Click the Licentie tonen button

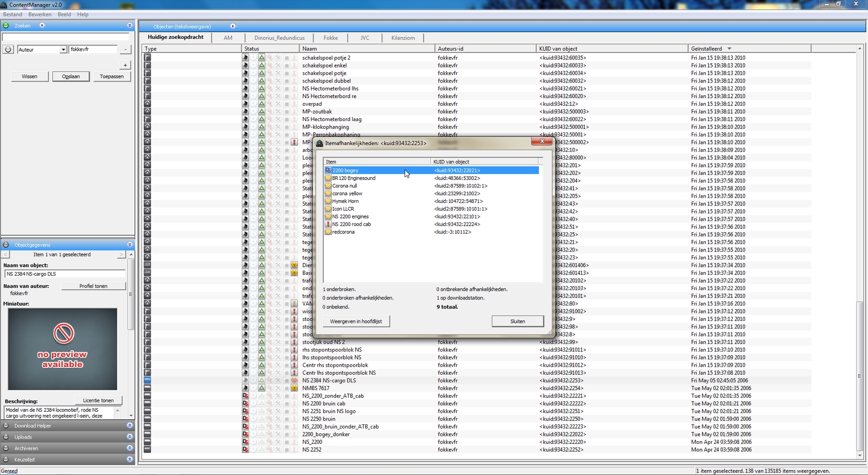98,400
